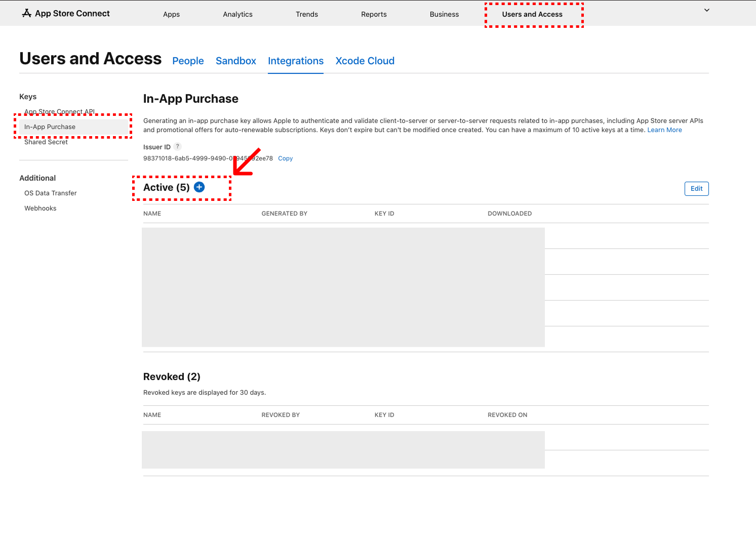
Task: Click the REVOKED BY column header
Action: (281, 415)
